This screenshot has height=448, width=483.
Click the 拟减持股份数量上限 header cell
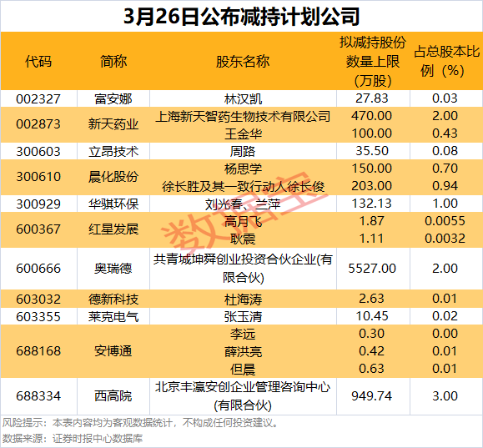tap(373, 61)
